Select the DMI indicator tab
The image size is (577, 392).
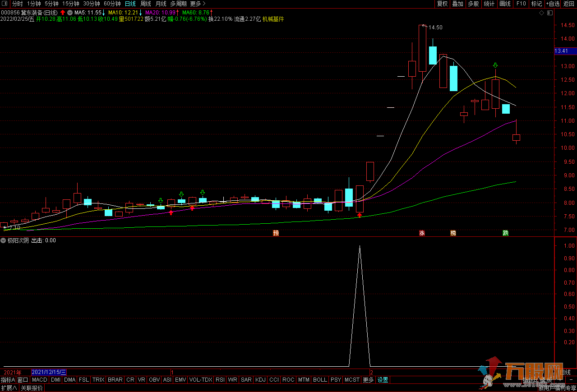[x=55, y=380]
